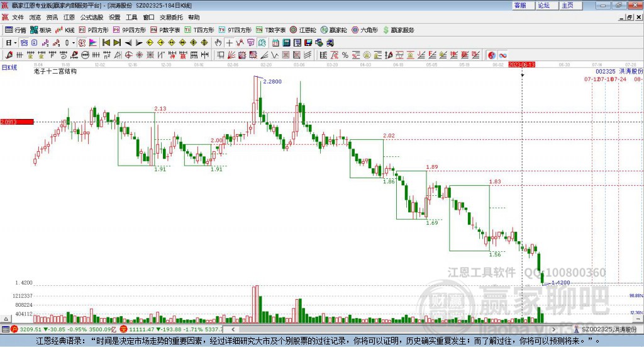
Task: Click the 2.2800 peak price label
Action: 272,81
